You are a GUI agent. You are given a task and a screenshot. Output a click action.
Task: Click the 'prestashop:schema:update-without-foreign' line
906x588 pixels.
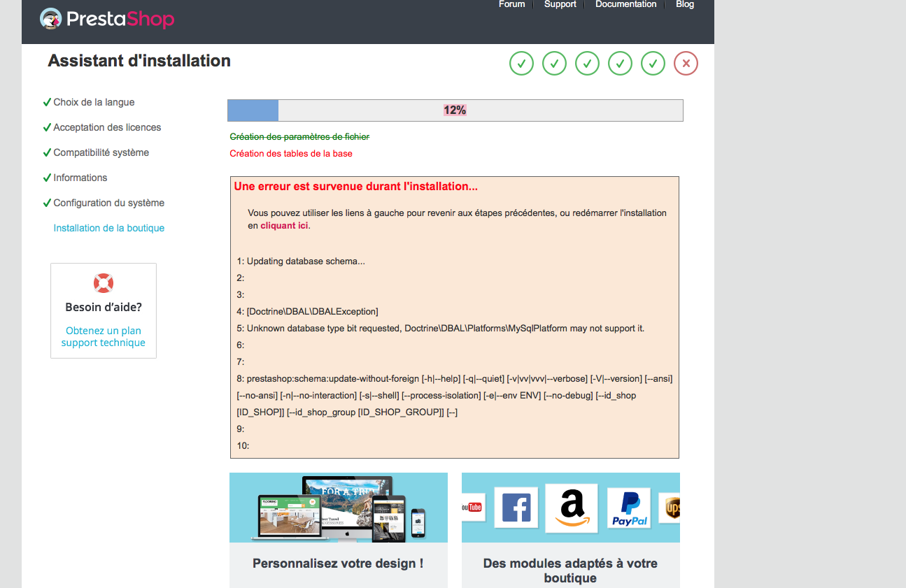pyautogui.click(x=455, y=396)
